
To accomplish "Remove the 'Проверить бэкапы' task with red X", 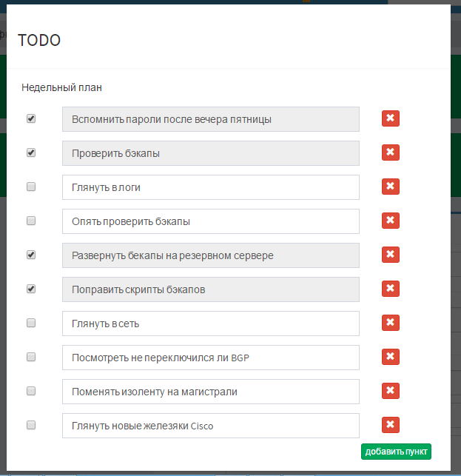I will tap(390, 152).
